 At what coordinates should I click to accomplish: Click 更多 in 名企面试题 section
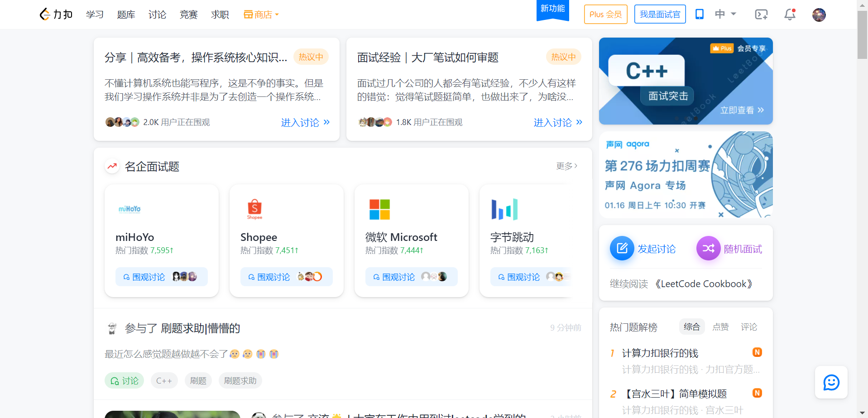[567, 166]
